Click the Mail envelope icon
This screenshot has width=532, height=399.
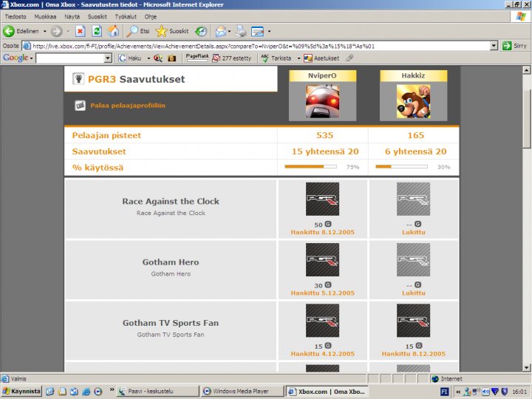tap(220, 31)
